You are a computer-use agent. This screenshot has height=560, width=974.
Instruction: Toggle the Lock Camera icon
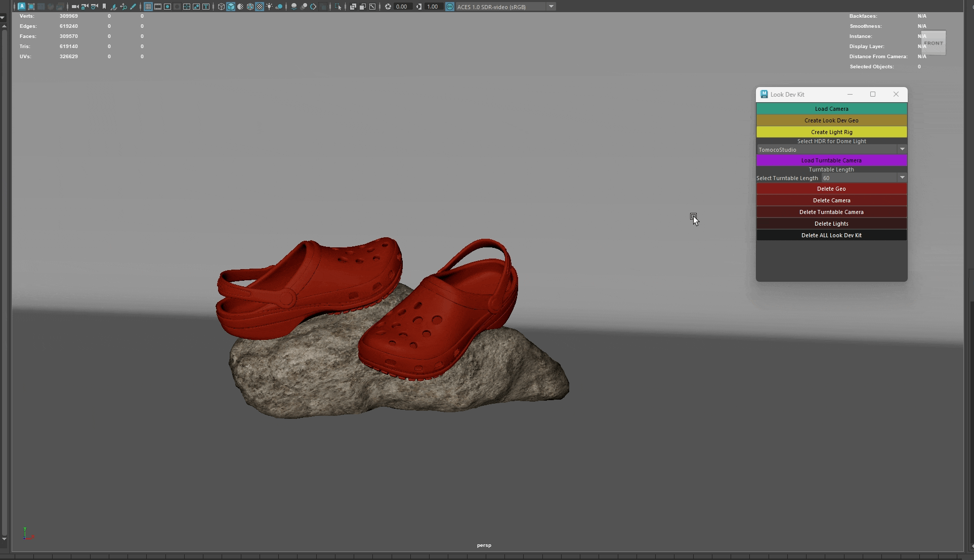(84, 7)
